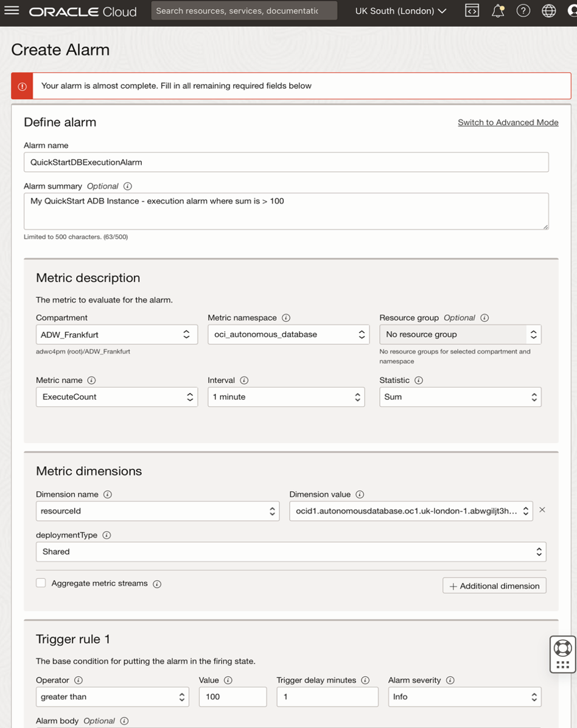Open the Metric namespace dropdown
The height and width of the screenshot is (728, 577).
tap(288, 335)
